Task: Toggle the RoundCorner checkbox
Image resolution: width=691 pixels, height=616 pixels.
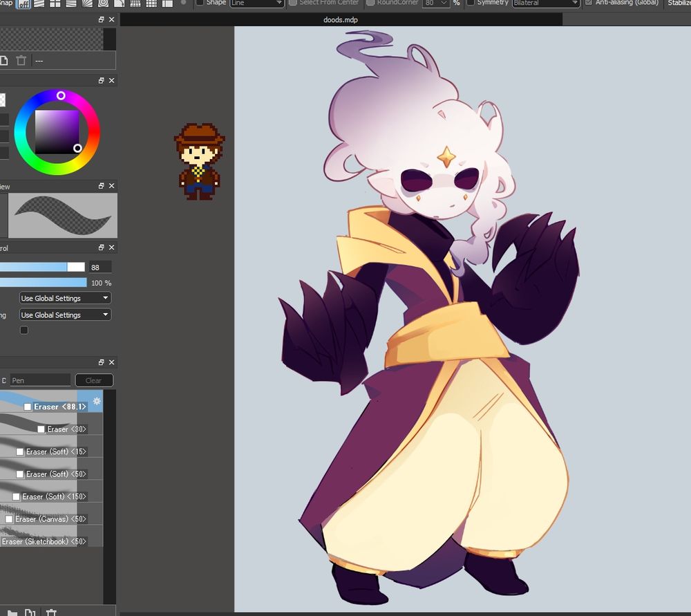Action: pos(370,3)
